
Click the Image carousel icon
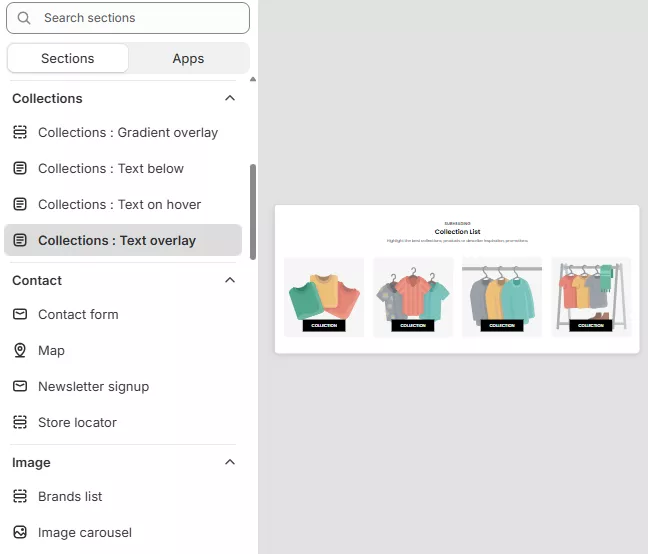tap(20, 532)
